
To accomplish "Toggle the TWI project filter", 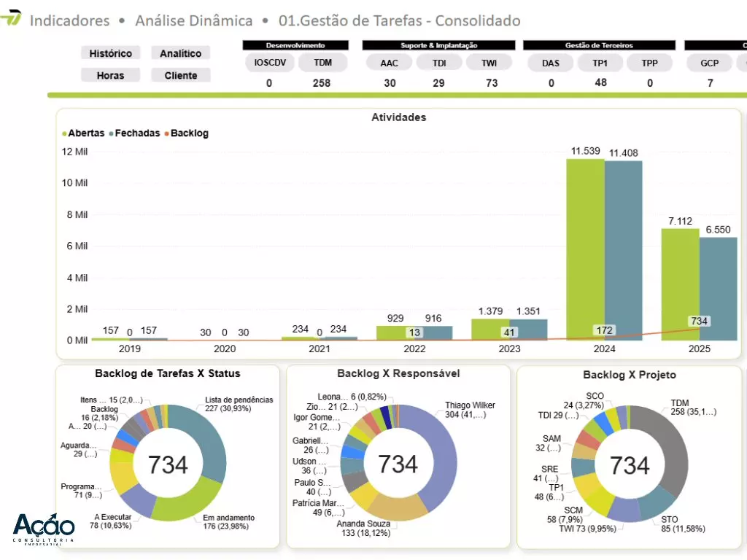I will pos(489,63).
